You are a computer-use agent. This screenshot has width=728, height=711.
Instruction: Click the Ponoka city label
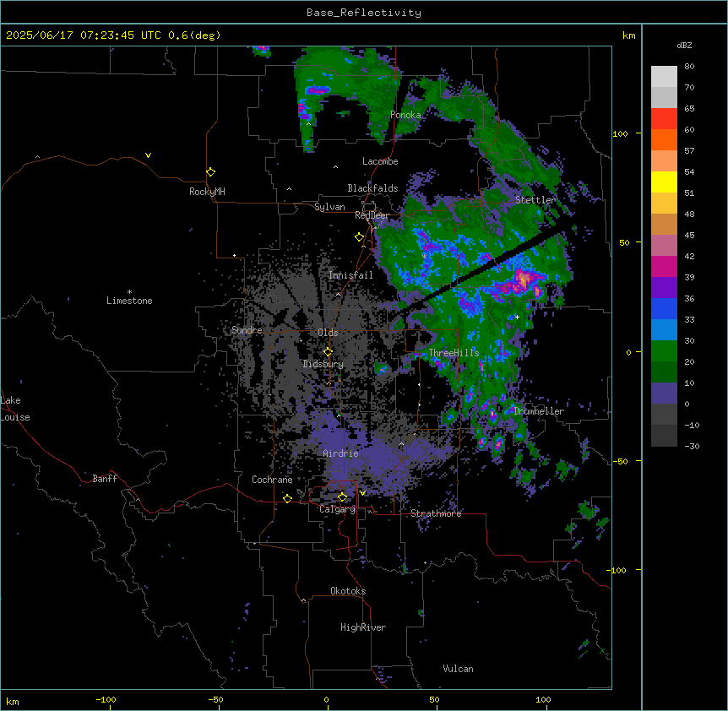(x=405, y=115)
